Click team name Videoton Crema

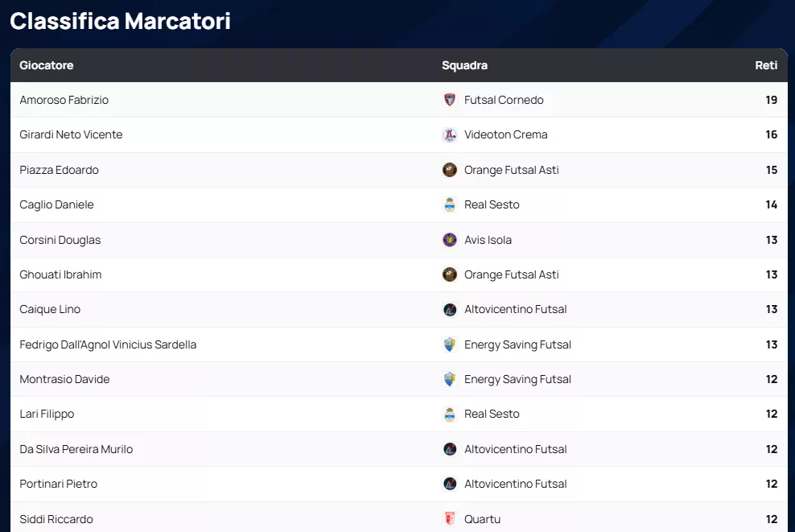[505, 134]
